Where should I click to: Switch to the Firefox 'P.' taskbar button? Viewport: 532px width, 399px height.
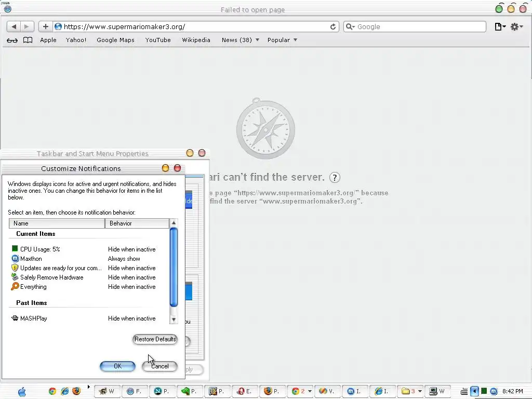tap(272, 391)
